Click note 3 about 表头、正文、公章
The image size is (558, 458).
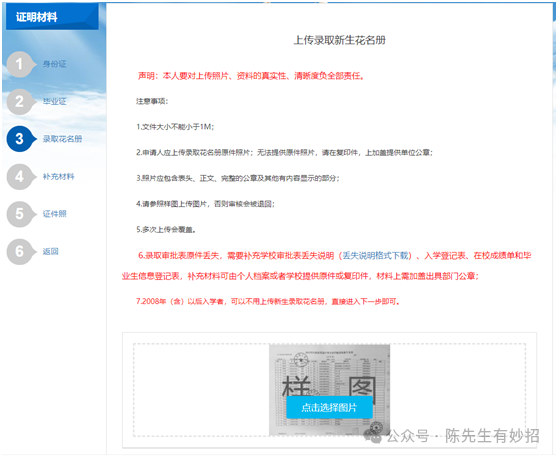coord(238,178)
